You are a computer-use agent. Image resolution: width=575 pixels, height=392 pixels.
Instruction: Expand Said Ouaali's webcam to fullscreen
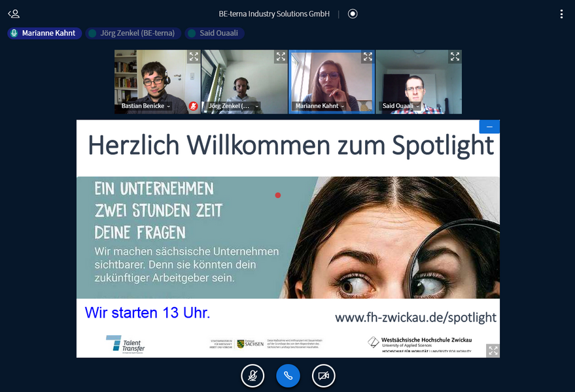point(455,56)
